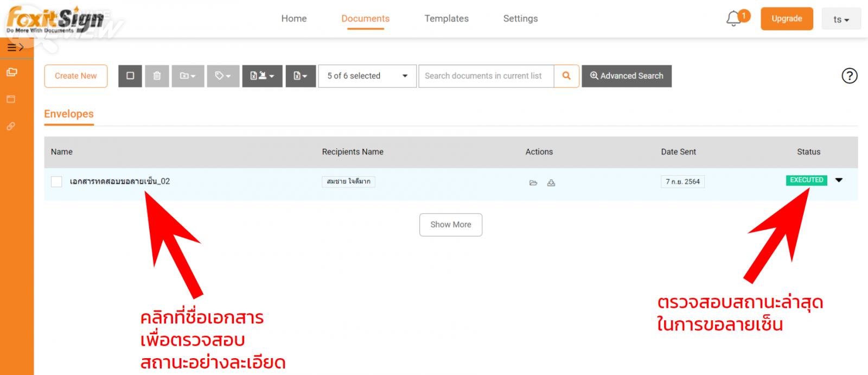Open the move-to-folder dropdown
This screenshot has width=868, height=375.
click(x=188, y=76)
